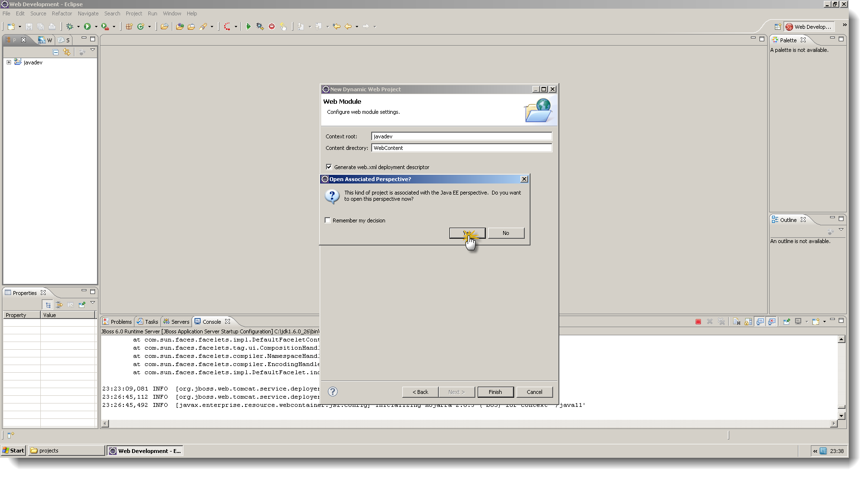
Task: Print the current file via toolbar icon
Action: click(x=53, y=26)
